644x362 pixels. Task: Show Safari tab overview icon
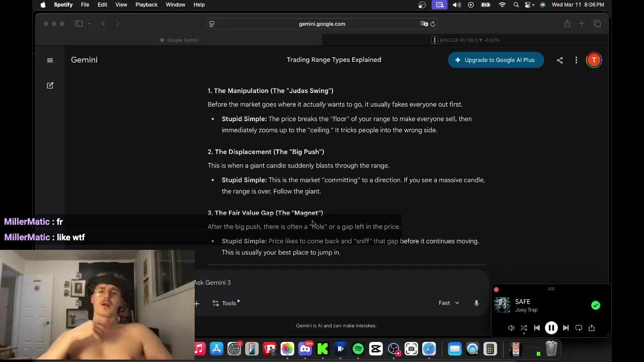(x=597, y=24)
